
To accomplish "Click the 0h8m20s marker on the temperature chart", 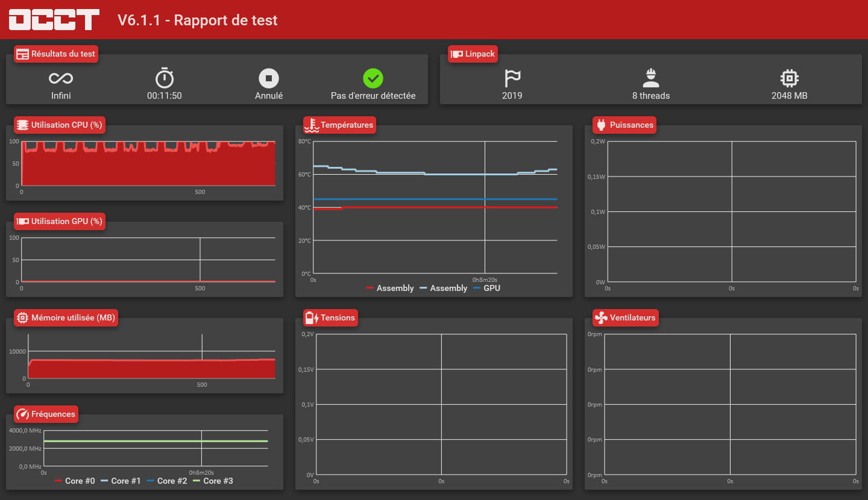I will 485,280.
